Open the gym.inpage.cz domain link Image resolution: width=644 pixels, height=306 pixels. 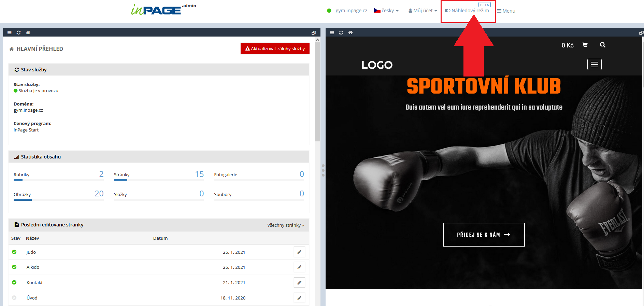351,11
